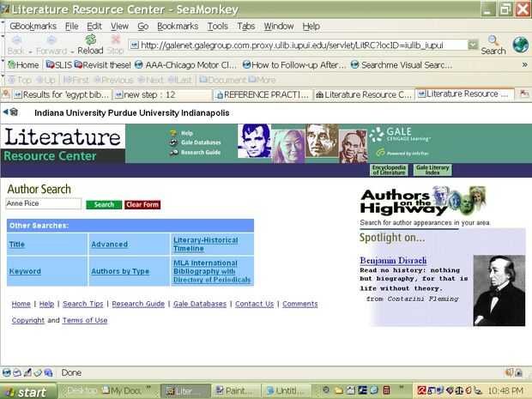The image size is (532, 399).
Task: Click the Terms of Use link
Action: coord(85,320)
